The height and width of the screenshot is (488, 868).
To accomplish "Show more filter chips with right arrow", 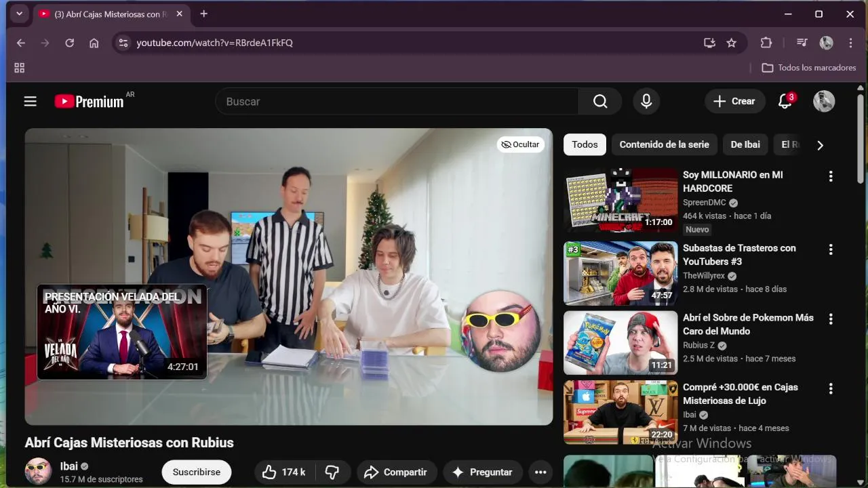I will (x=820, y=145).
